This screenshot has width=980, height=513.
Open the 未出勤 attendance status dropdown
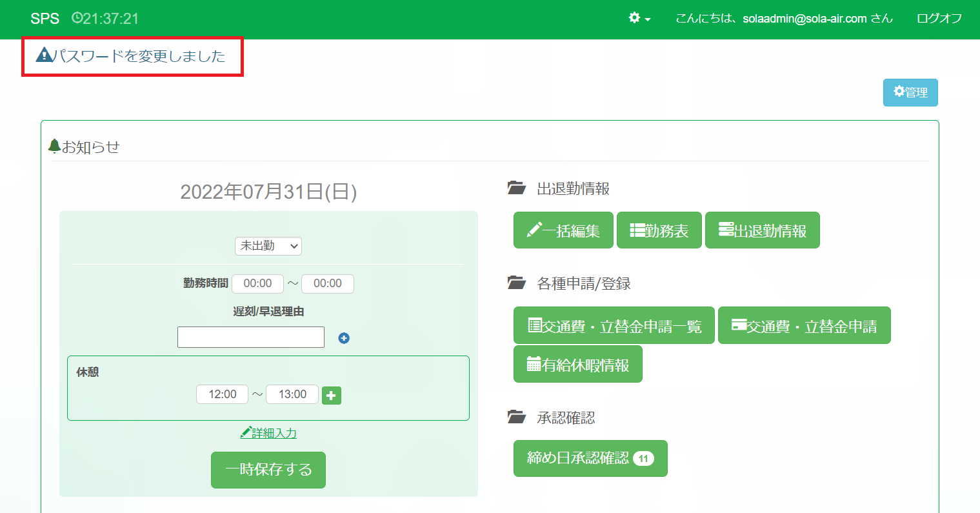[268, 246]
